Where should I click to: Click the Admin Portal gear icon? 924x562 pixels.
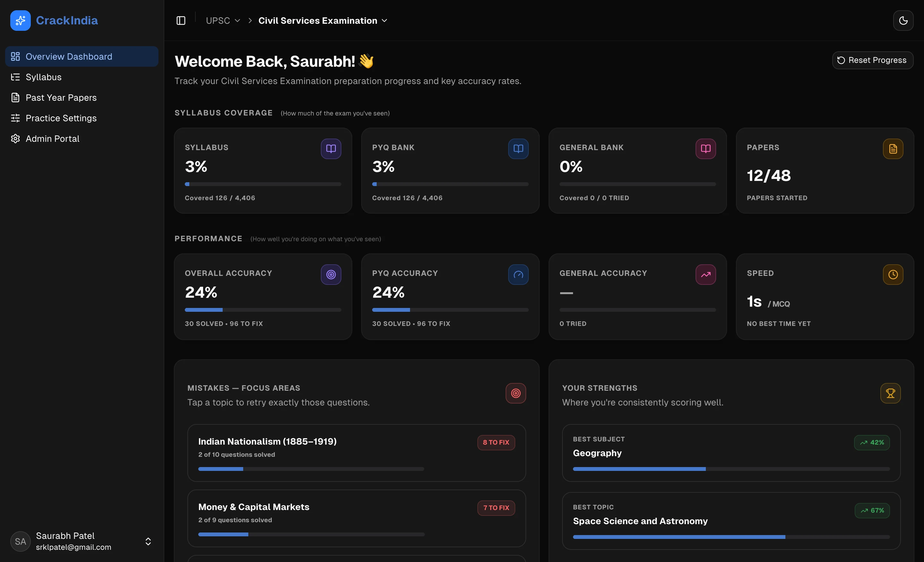pyautogui.click(x=15, y=139)
